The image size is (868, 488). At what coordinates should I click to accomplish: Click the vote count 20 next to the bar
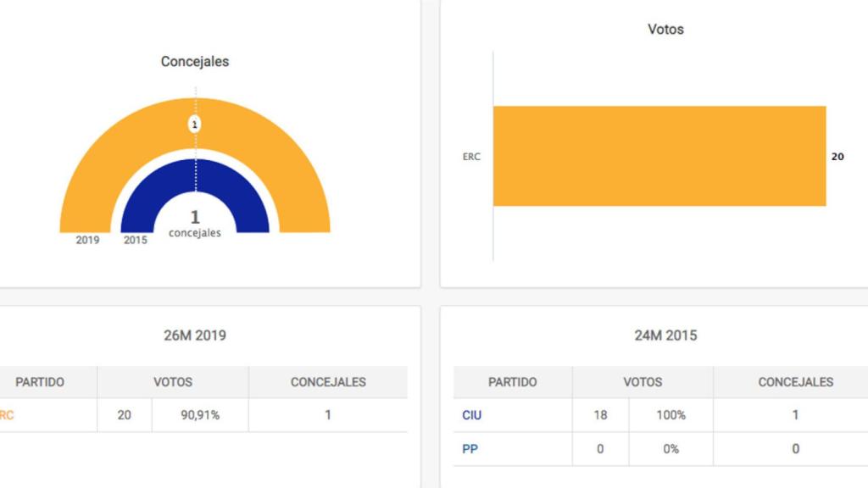(837, 156)
